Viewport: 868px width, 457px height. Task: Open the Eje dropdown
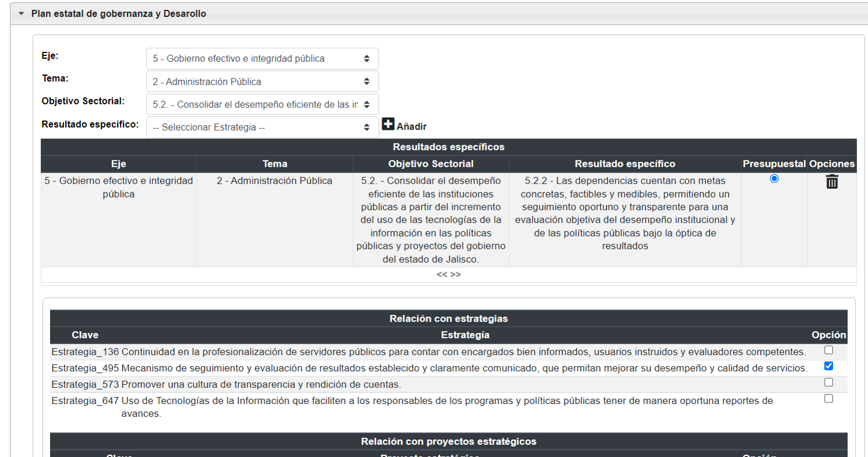click(x=262, y=59)
